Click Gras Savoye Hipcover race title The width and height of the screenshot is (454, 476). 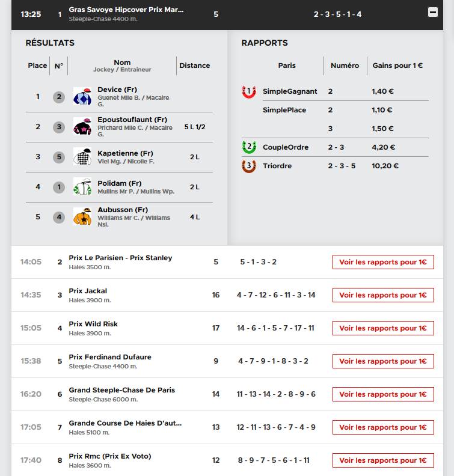126,10
